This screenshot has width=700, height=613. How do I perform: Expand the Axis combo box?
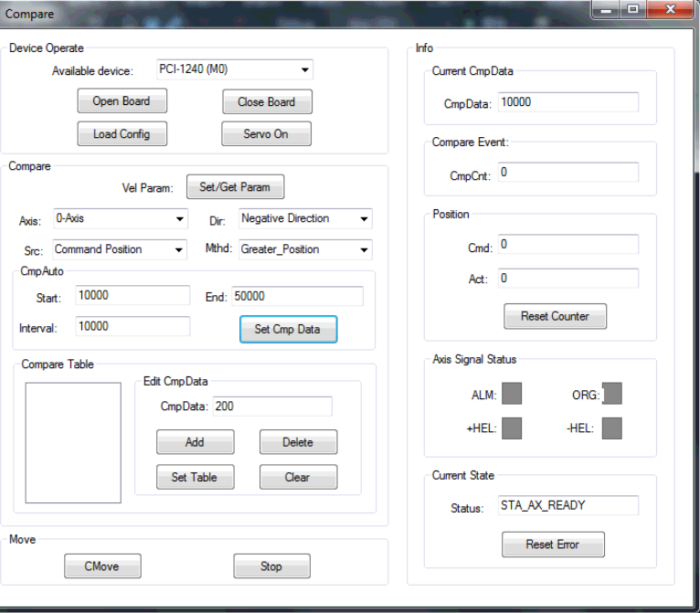[x=121, y=218]
